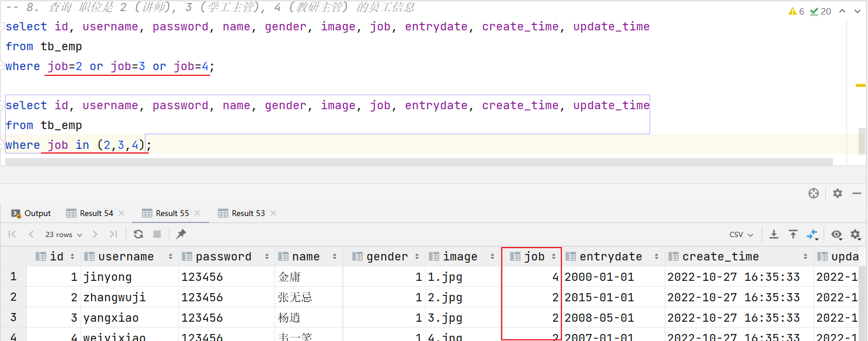The image size is (868, 341).
Task: Open the blue compare arrows icon menu
Action: [813, 234]
